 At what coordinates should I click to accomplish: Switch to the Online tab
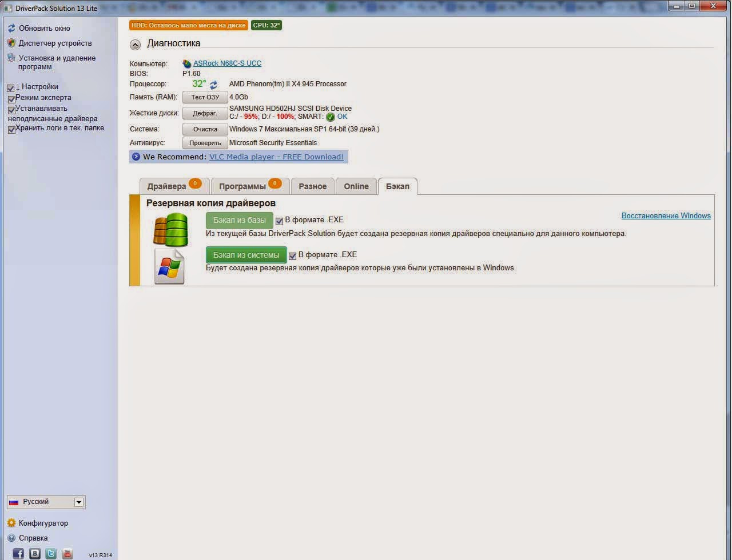point(356,186)
